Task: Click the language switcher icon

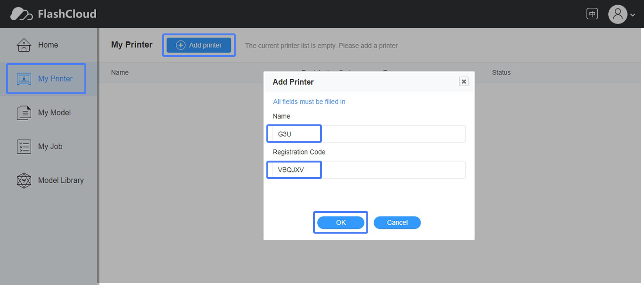Action: coord(592,13)
